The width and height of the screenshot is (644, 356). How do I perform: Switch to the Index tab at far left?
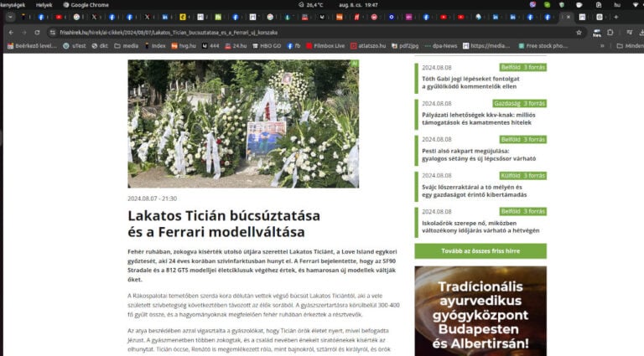(23, 18)
